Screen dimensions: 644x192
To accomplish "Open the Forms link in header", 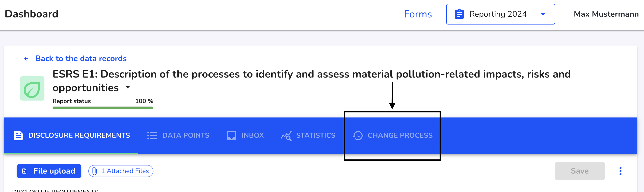I will pos(418,14).
